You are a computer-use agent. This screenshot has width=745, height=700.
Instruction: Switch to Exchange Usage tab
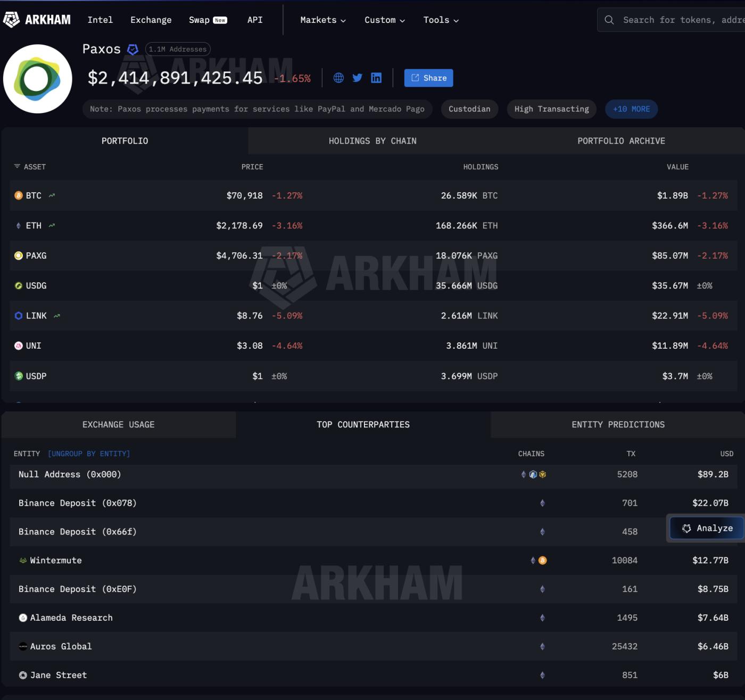click(118, 424)
